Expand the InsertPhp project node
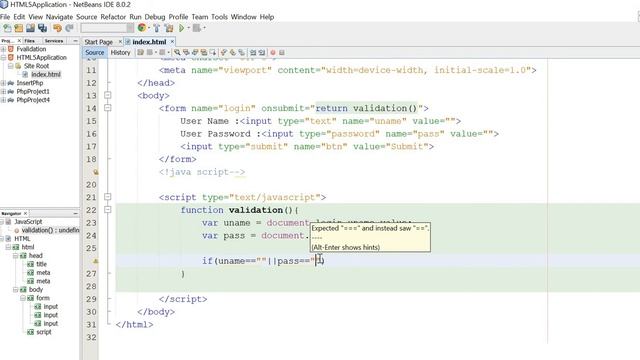 [3, 83]
